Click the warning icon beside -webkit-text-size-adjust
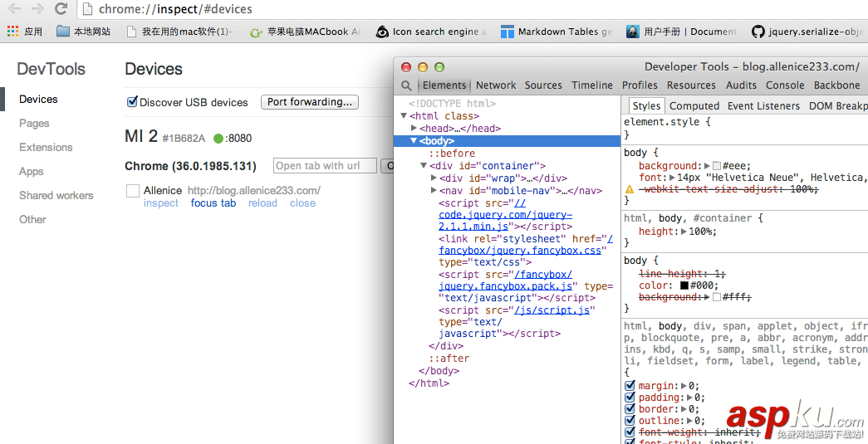Image resolution: width=868 pixels, height=444 pixels. tap(630, 190)
